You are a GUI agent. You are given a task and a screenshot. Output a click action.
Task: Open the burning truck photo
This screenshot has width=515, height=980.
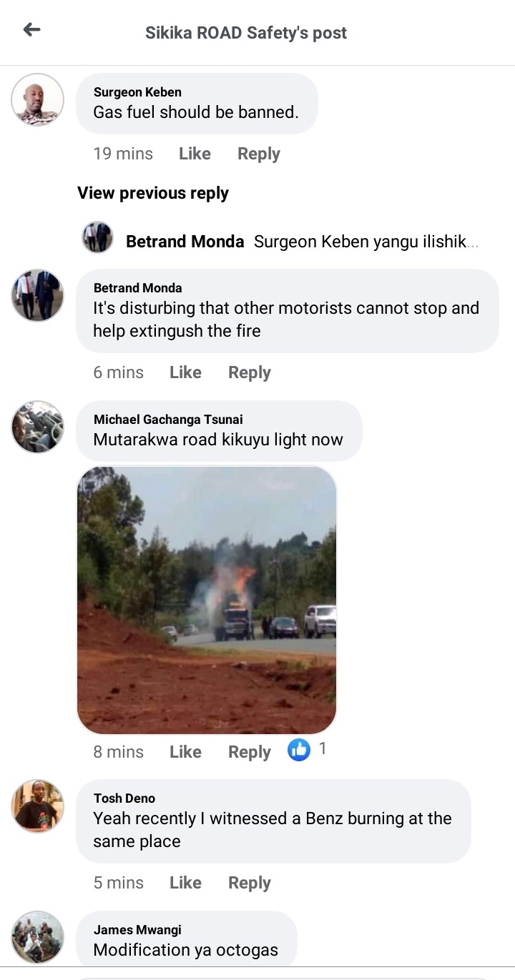tap(207, 600)
